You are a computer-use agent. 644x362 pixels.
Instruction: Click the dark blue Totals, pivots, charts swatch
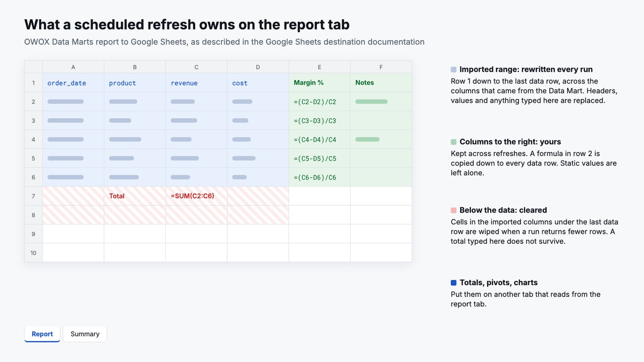[x=454, y=283]
